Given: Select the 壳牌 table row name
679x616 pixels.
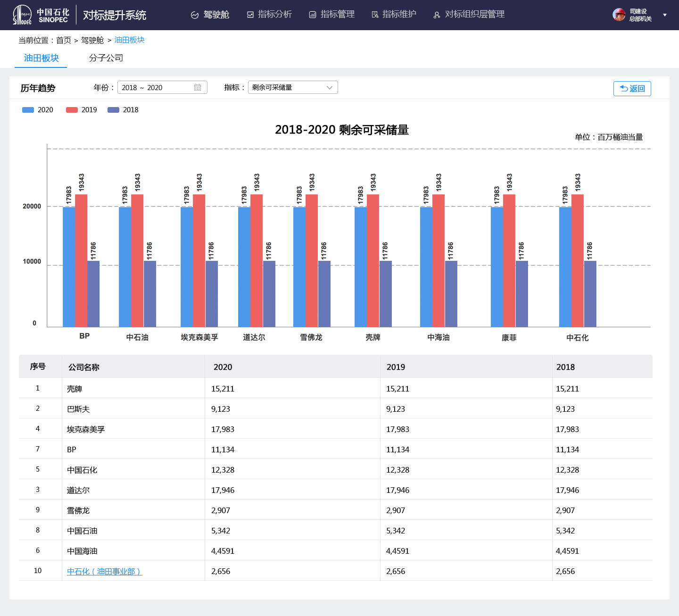Looking at the screenshot, I should pyautogui.click(x=75, y=389).
